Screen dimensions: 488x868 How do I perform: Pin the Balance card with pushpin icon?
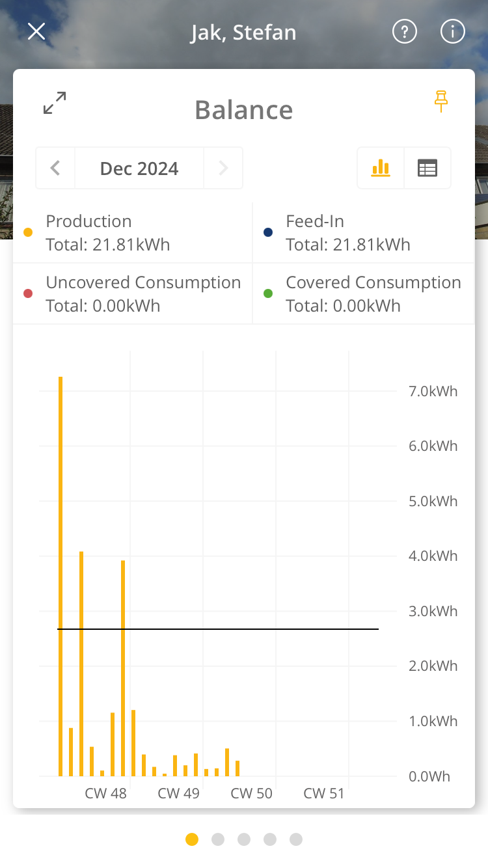click(441, 102)
